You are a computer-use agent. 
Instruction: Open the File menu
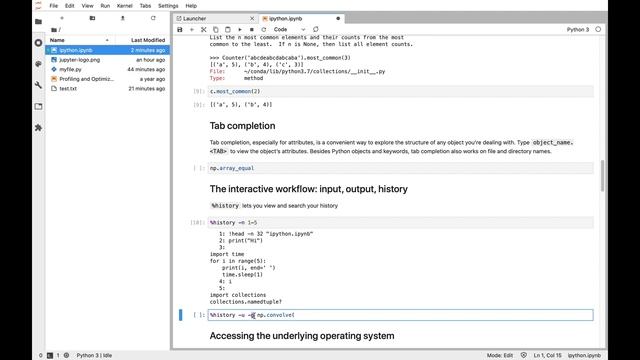(53, 6)
